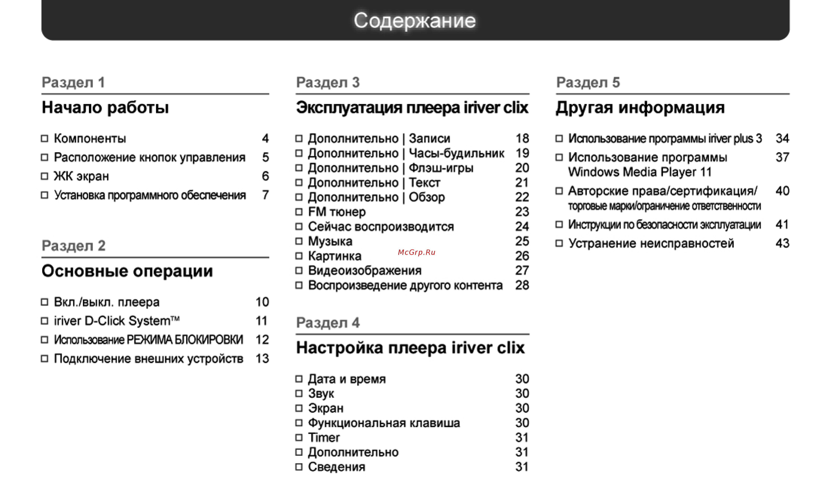Screen dimensions: 831x504
Task: Select Использование РЕЖИМА БЛОКИРОВКИ entry
Action: point(148,340)
